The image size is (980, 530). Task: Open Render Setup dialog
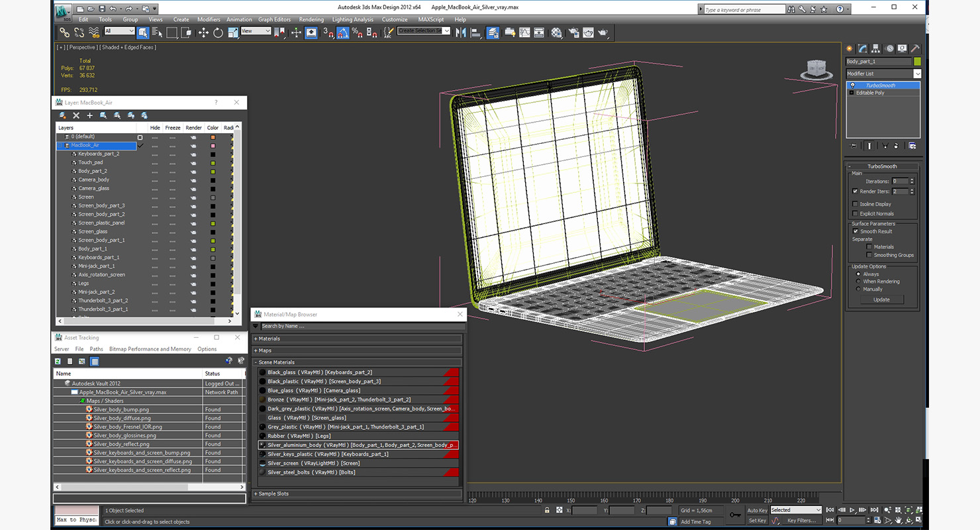pyautogui.click(x=573, y=32)
